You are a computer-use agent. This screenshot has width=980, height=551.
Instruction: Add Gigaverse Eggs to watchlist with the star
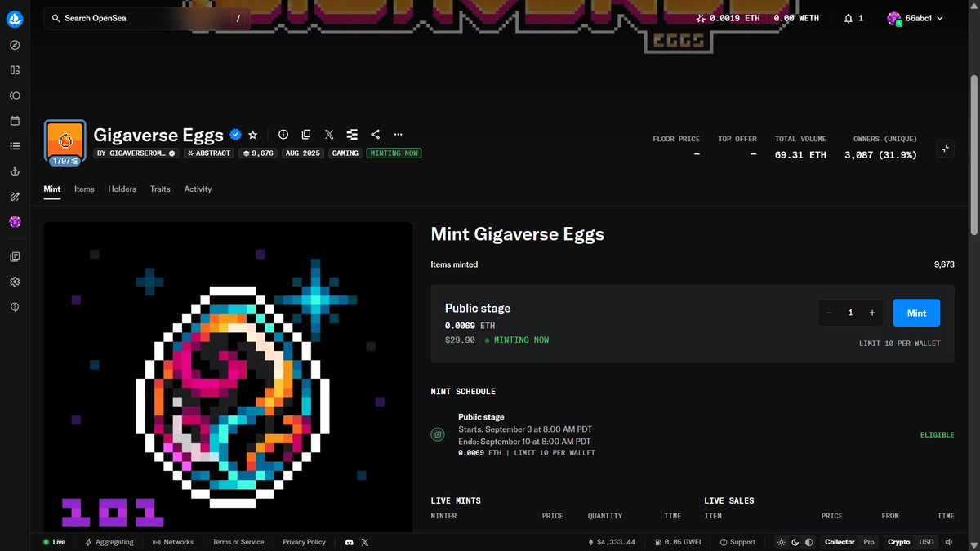pos(253,135)
